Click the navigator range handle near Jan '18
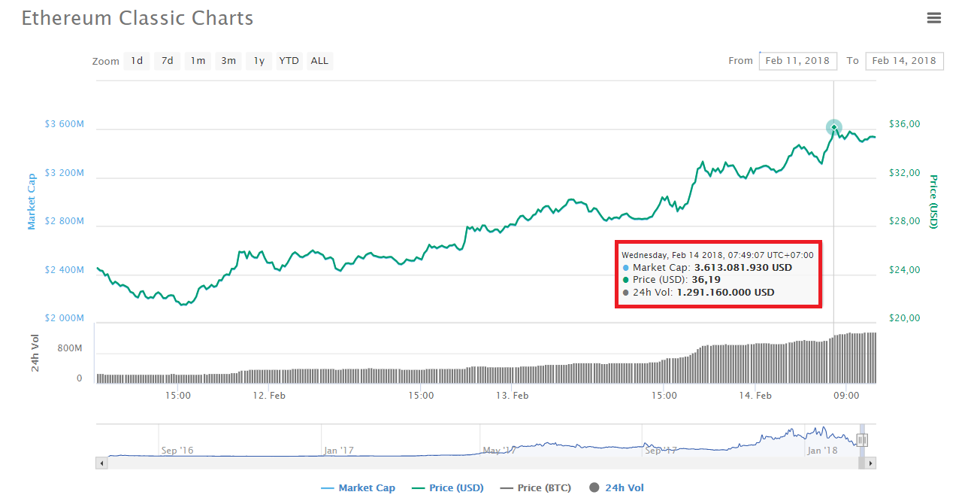The width and height of the screenshot is (980, 501). coord(862,441)
